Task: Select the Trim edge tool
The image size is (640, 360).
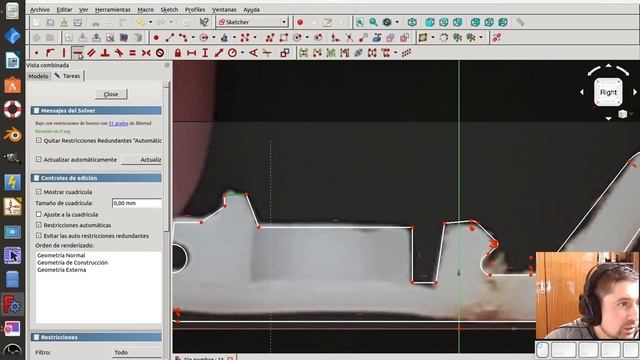Action: tap(349, 38)
